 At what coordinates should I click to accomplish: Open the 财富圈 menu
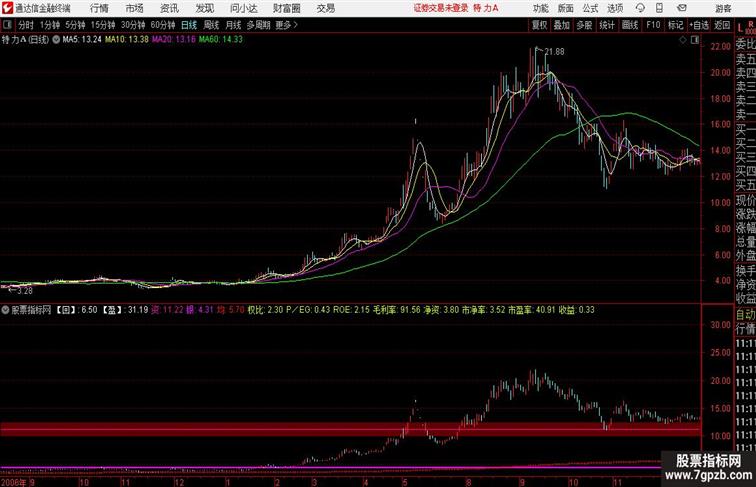point(286,8)
